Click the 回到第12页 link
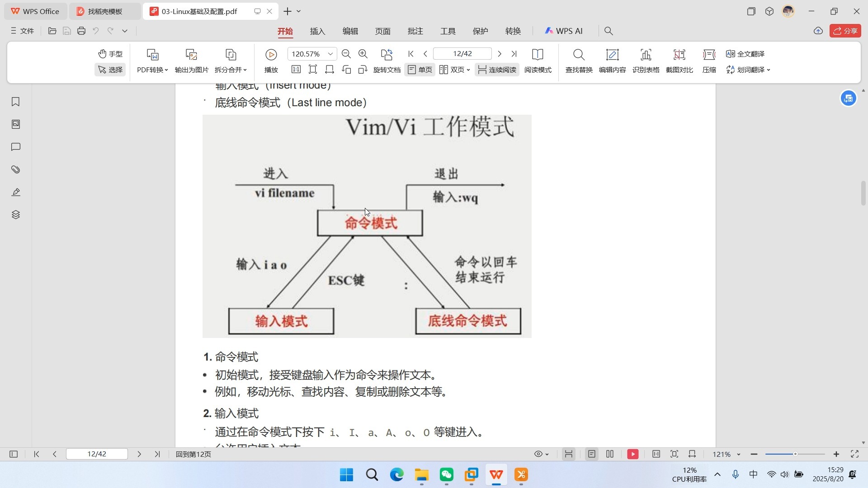Image resolution: width=868 pixels, height=488 pixels. point(193,454)
